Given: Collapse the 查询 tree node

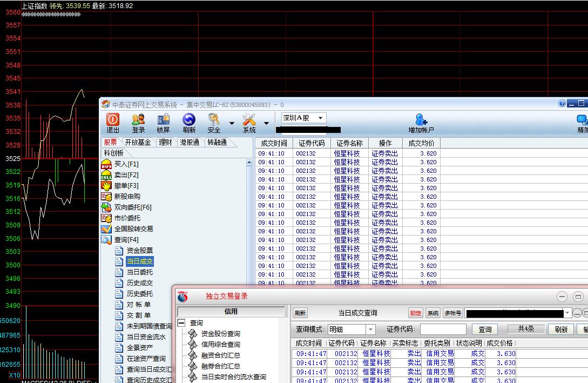Looking at the screenshot, I should tap(181, 322).
